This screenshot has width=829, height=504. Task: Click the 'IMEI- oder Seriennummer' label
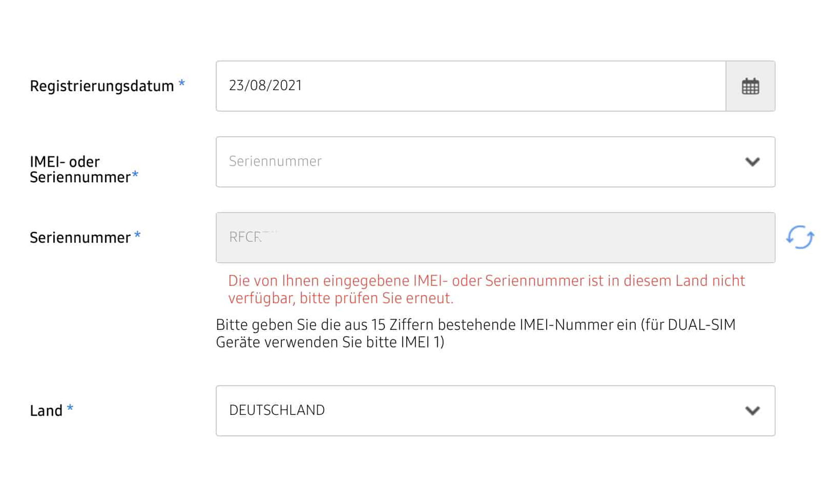click(x=80, y=169)
